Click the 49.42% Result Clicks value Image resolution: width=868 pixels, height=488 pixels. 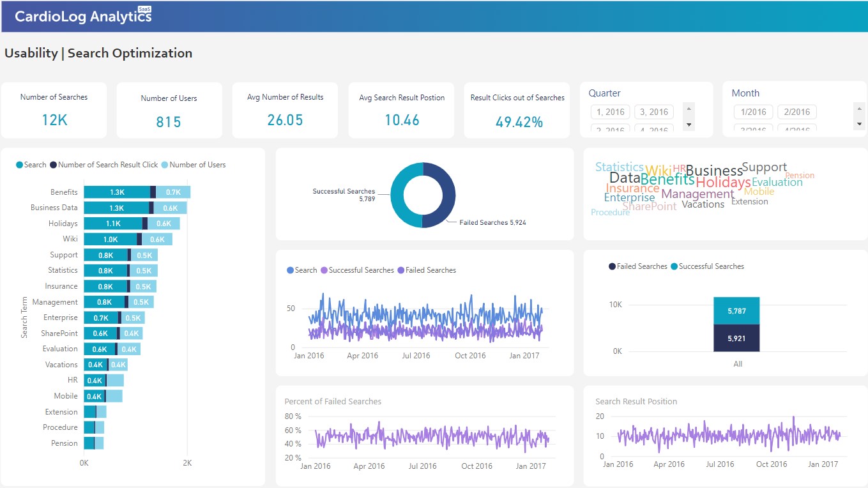(519, 122)
